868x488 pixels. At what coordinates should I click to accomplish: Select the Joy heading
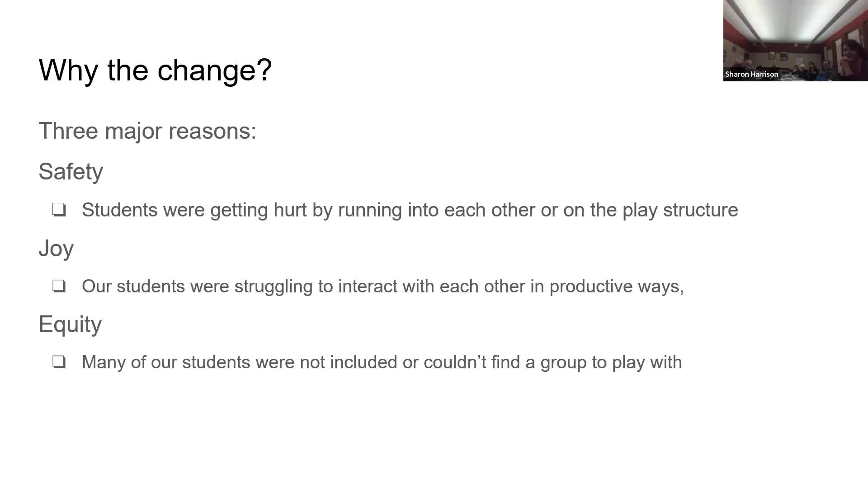tap(56, 249)
